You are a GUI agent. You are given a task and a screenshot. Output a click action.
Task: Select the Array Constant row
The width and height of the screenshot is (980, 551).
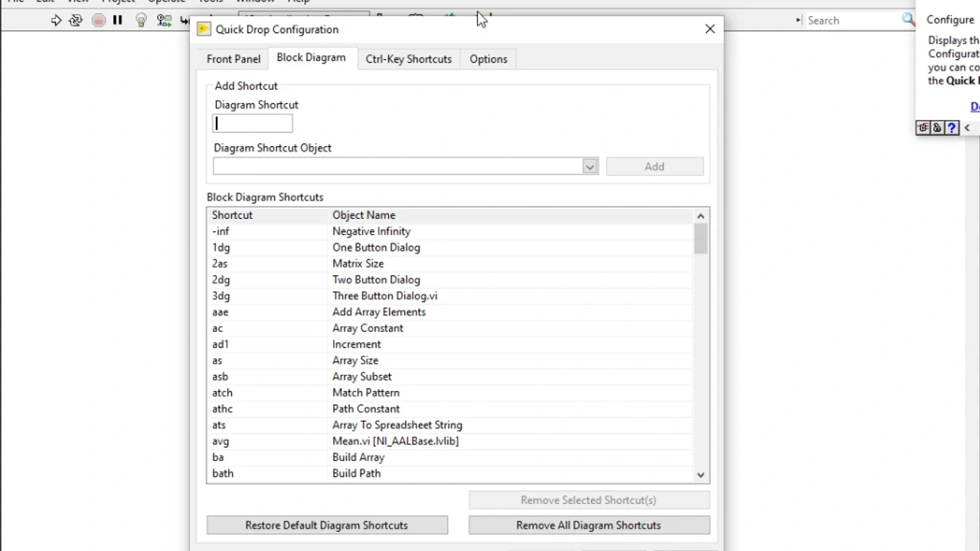pyautogui.click(x=450, y=328)
